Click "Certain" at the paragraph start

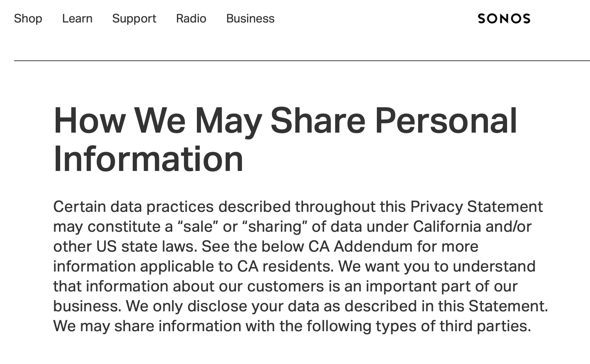click(79, 207)
